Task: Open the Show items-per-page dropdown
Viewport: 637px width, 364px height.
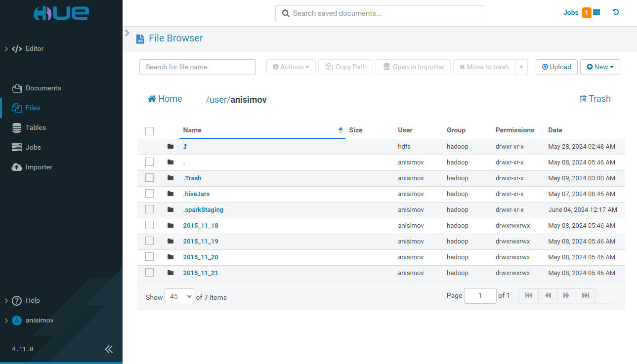Action: click(179, 296)
